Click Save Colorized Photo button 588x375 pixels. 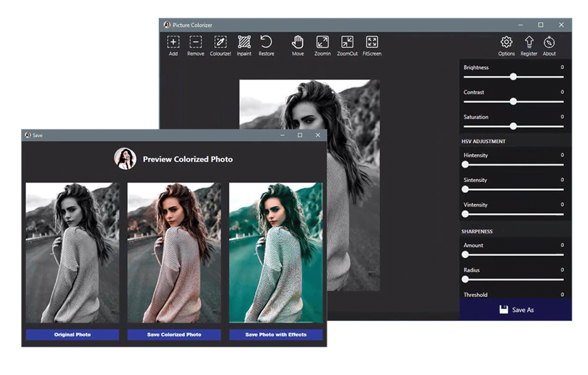(x=174, y=335)
